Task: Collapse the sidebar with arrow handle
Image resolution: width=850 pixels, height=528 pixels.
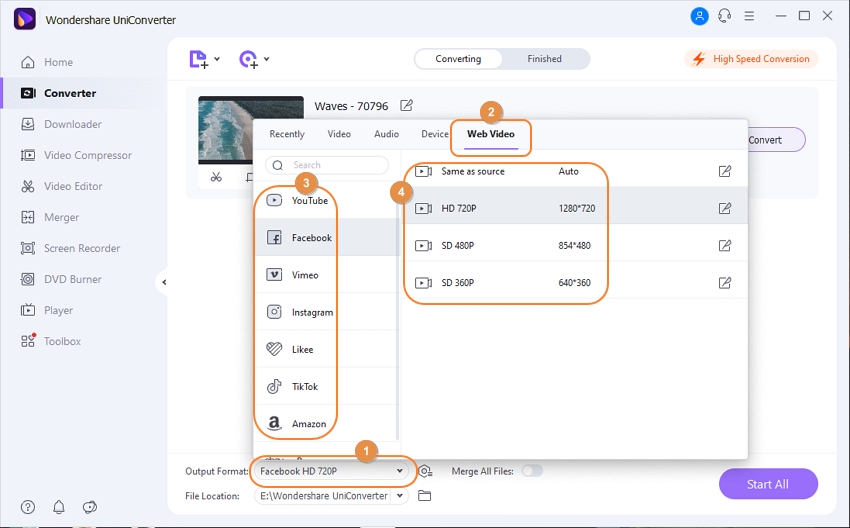Action: pos(164,282)
